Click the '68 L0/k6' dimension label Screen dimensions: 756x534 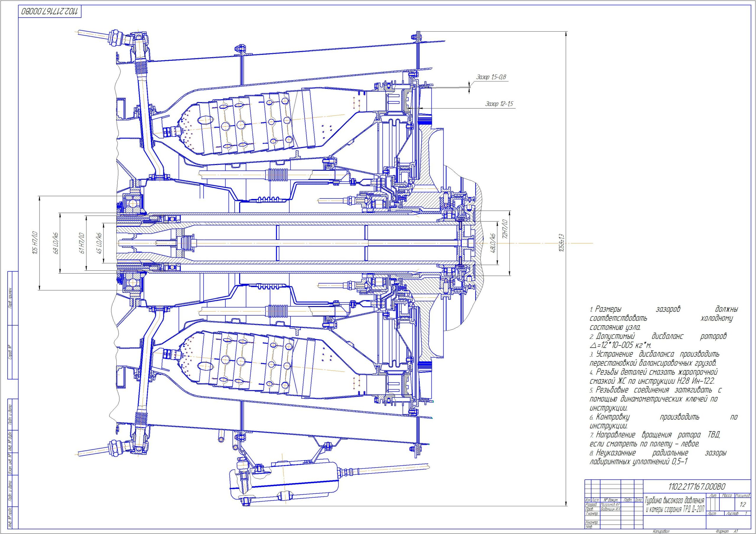(56, 243)
